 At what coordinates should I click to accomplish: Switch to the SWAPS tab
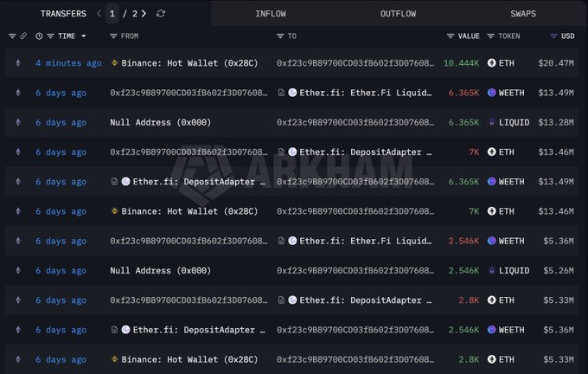tap(523, 14)
